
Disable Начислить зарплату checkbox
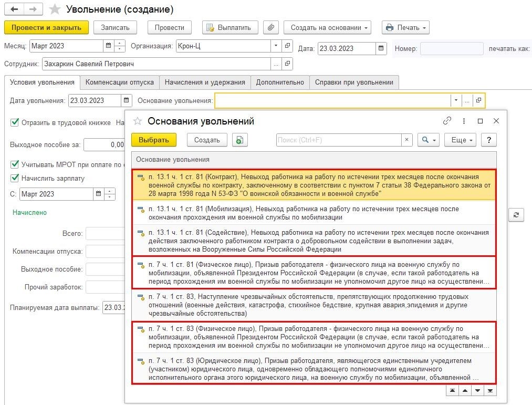click(x=15, y=178)
